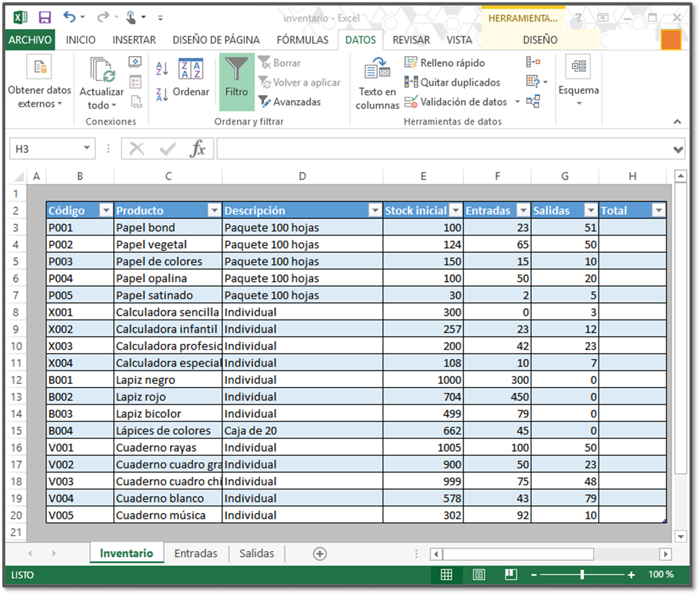
Task: Switch to Page Layout view in status bar
Action: 479,575
